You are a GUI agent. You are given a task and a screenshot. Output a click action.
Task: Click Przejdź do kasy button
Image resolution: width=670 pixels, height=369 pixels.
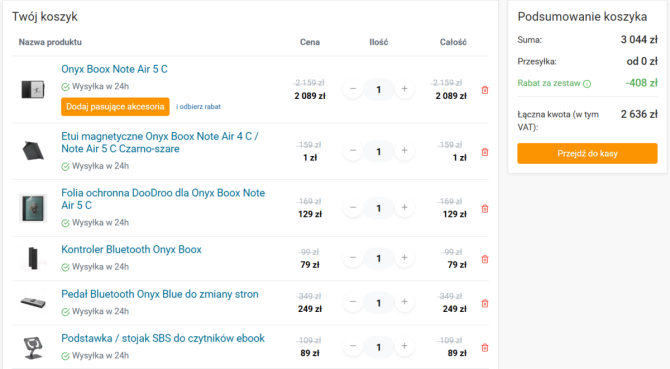587,153
